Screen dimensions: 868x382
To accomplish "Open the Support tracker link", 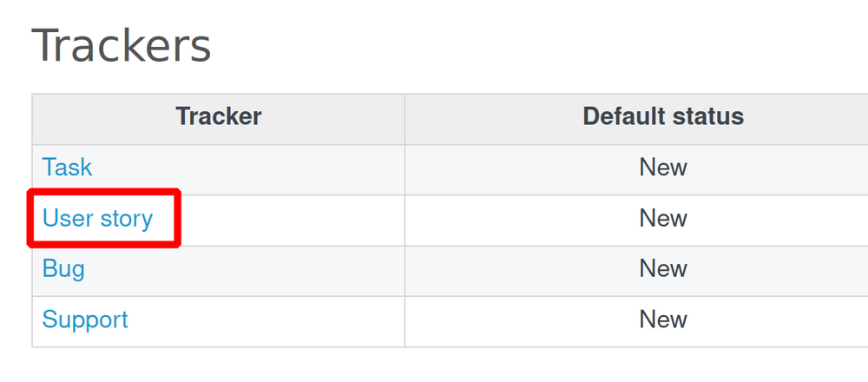I will (x=85, y=319).
